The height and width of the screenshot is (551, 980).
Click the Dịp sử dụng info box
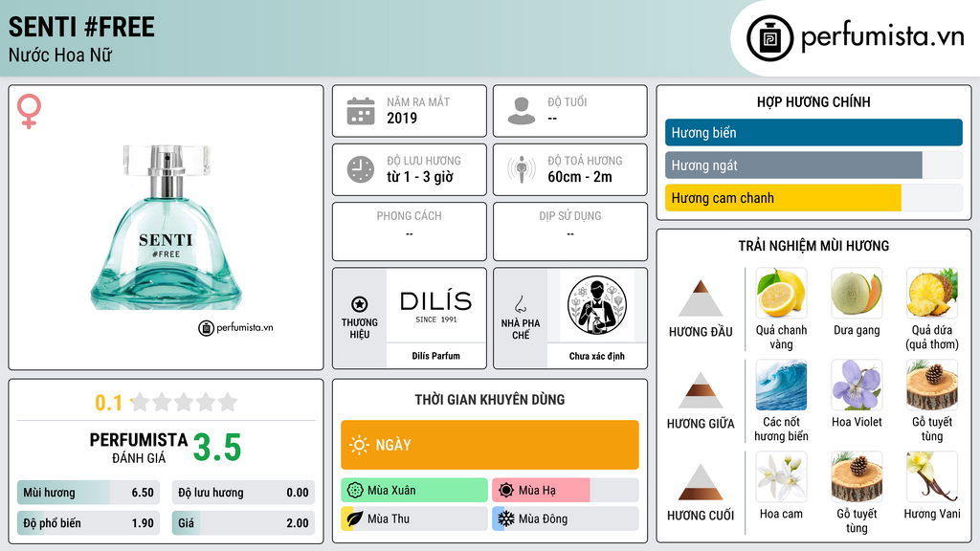[x=570, y=231]
